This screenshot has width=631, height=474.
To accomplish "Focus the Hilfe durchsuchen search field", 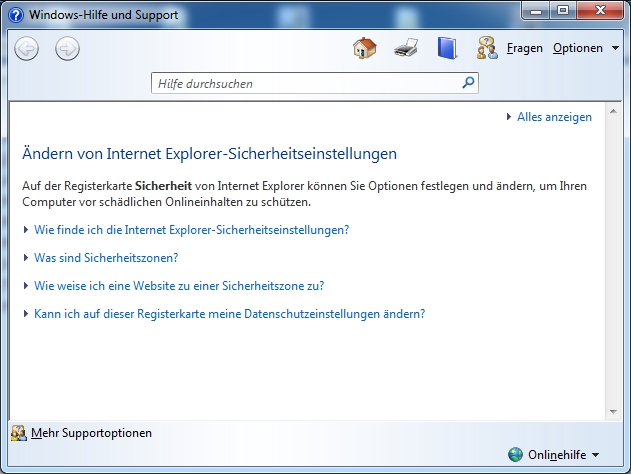I will (315, 83).
